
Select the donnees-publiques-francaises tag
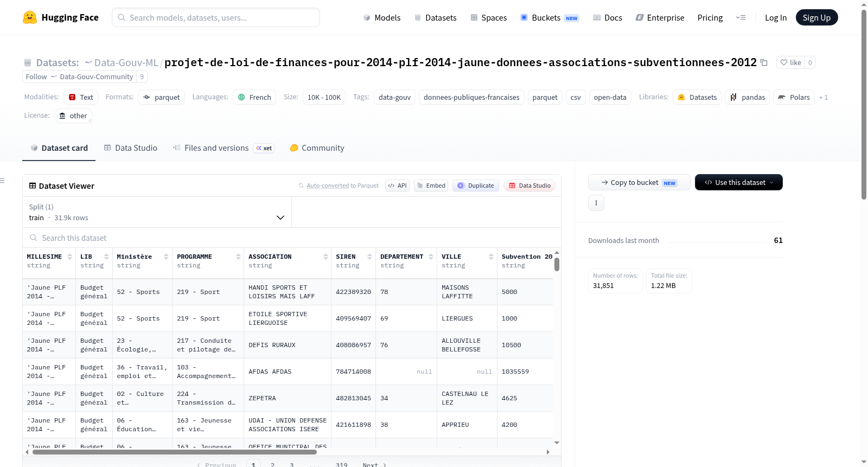pyautogui.click(x=471, y=97)
